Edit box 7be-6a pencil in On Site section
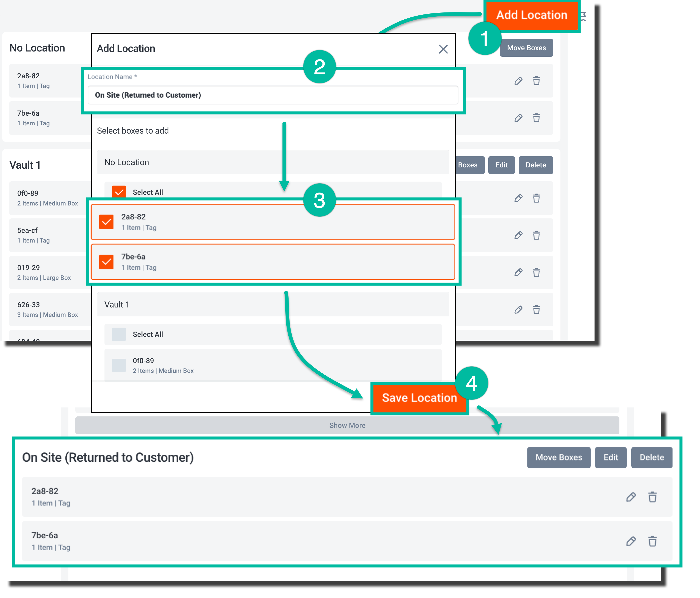Image resolution: width=700 pixels, height=598 pixels. click(631, 541)
